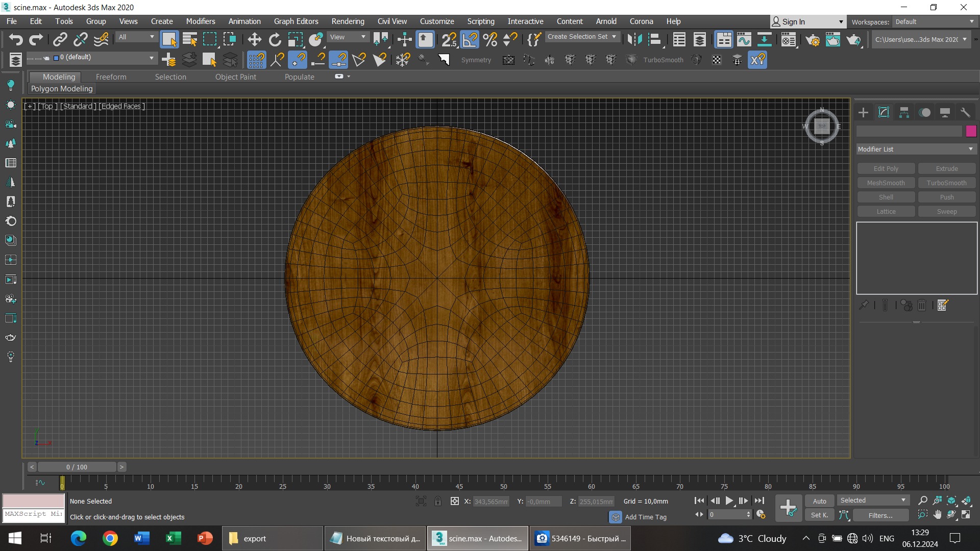This screenshot has height=551, width=980.
Task: Choose the Select and Rotate tool
Action: 275,39
